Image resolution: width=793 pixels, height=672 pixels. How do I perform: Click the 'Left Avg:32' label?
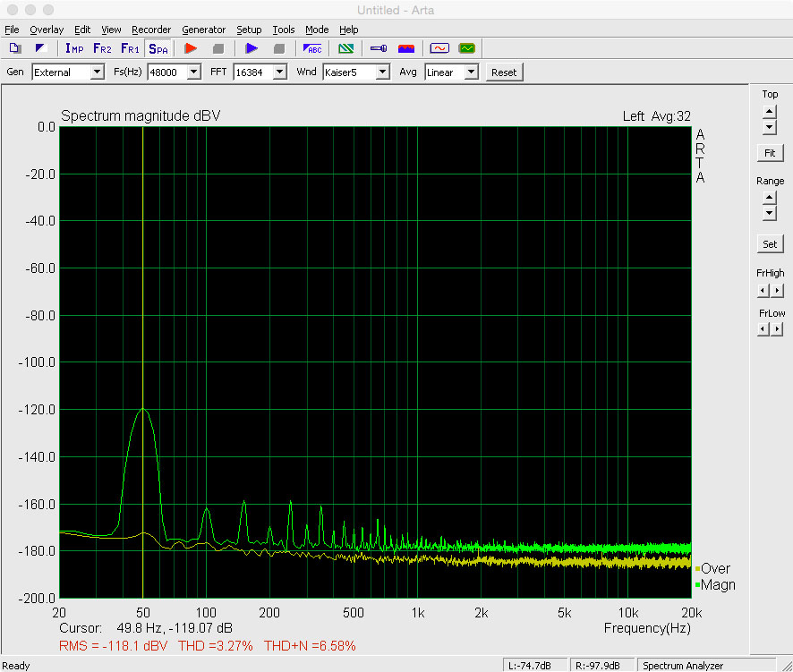click(656, 116)
